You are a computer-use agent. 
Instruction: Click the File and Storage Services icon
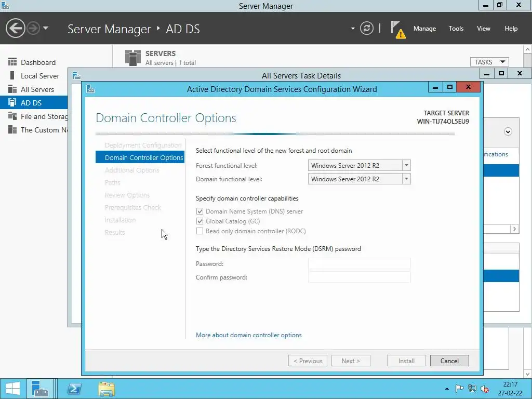pyautogui.click(x=12, y=116)
